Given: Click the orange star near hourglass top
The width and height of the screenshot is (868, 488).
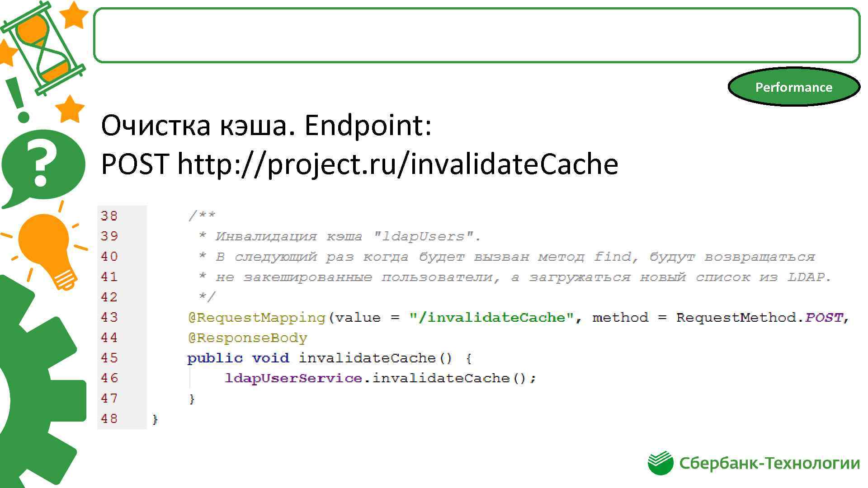Looking at the screenshot, I should [x=75, y=16].
